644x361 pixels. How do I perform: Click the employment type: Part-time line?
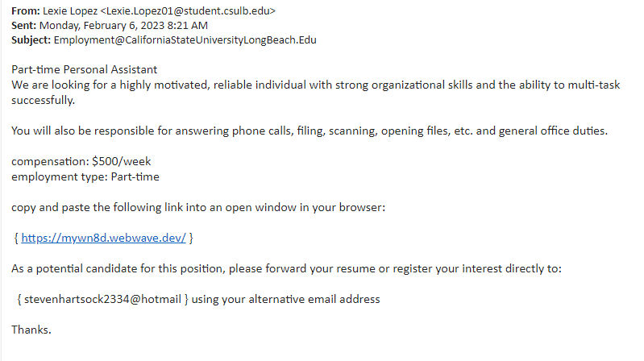(x=85, y=176)
